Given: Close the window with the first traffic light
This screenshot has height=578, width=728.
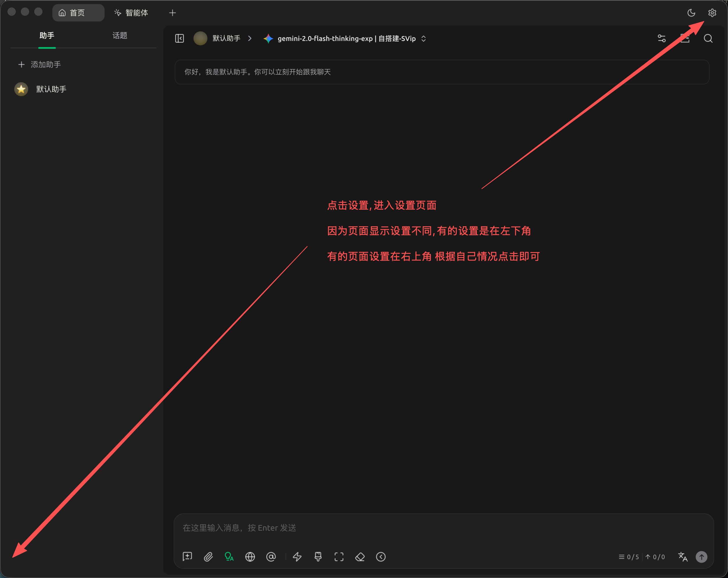Looking at the screenshot, I should (x=12, y=12).
